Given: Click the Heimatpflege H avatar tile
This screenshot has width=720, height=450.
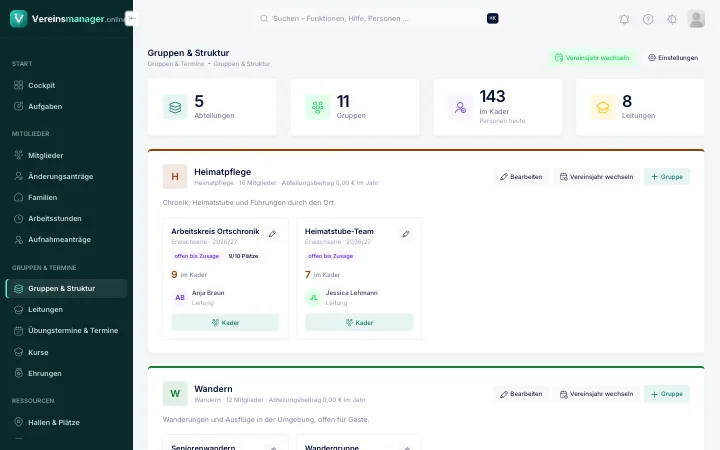Looking at the screenshot, I should click(175, 176).
